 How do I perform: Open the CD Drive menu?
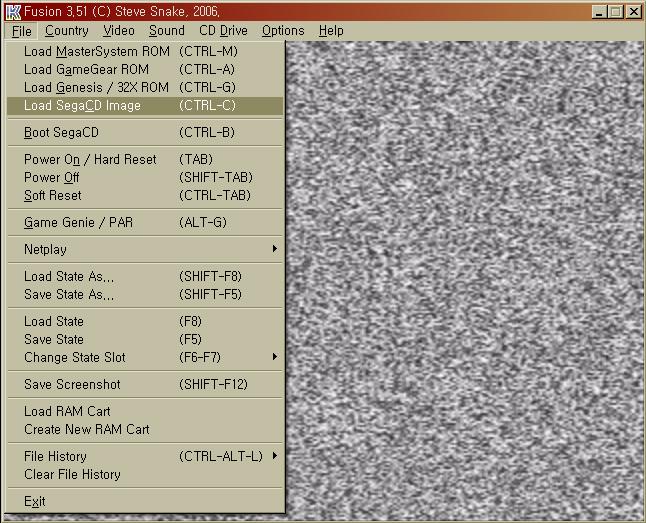click(x=223, y=31)
